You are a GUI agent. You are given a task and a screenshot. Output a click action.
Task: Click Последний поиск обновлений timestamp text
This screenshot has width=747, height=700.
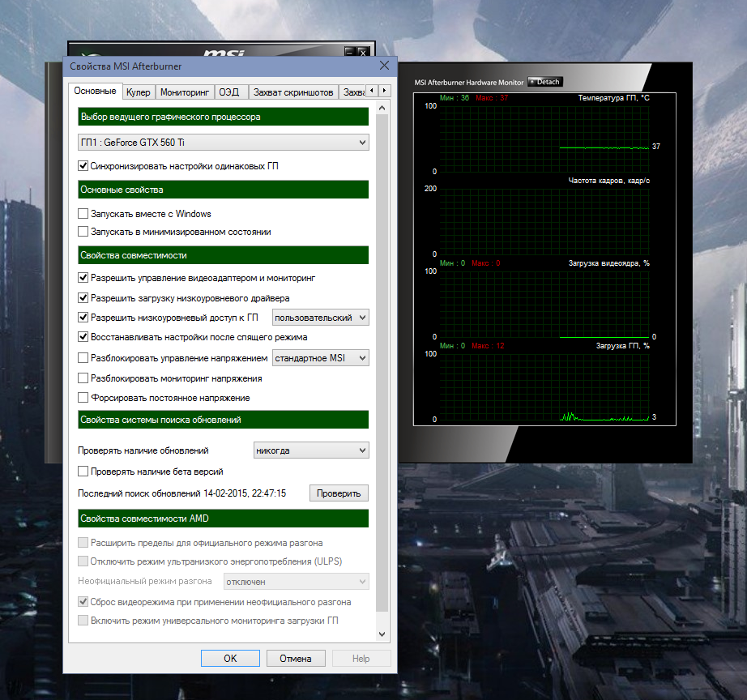point(182,493)
